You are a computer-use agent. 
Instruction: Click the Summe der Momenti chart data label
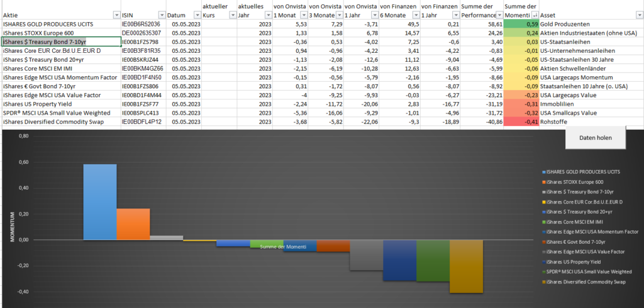(x=283, y=247)
